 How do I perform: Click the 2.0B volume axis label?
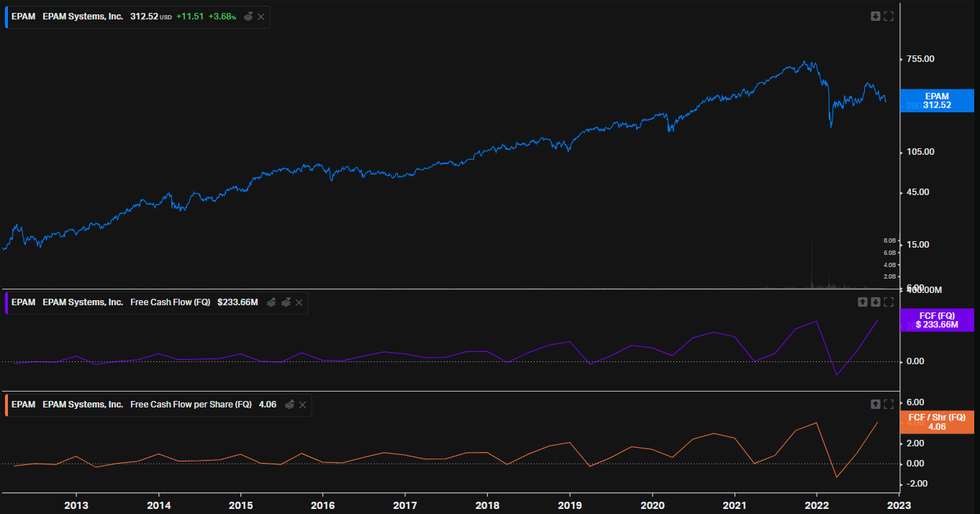[889, 276]
